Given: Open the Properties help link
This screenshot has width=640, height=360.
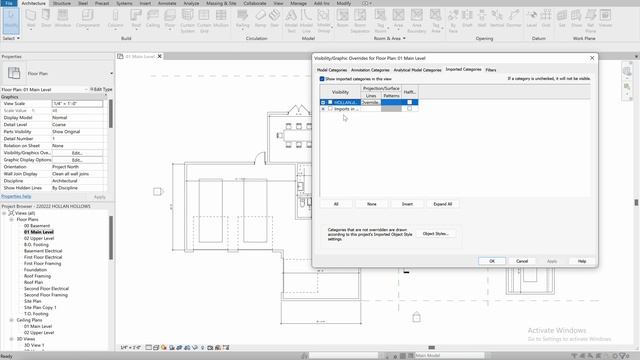Looking at the screenshot, I should 16,196.
